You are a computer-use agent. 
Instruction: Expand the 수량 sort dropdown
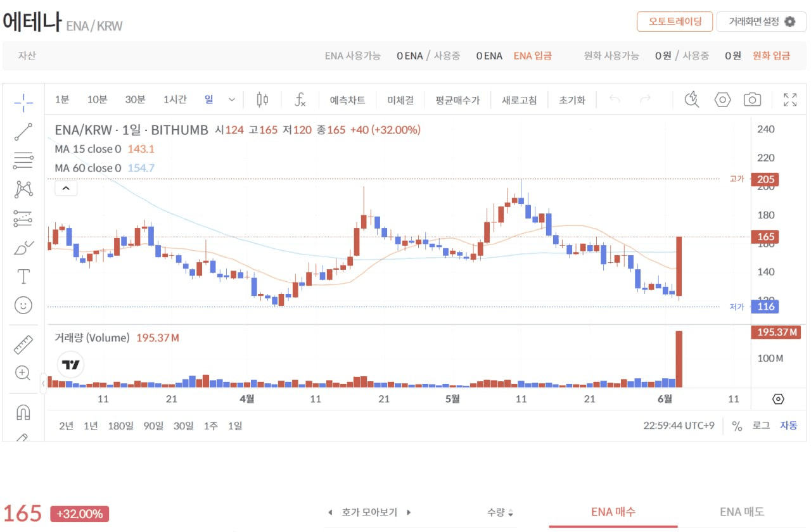tap(501, 512)
